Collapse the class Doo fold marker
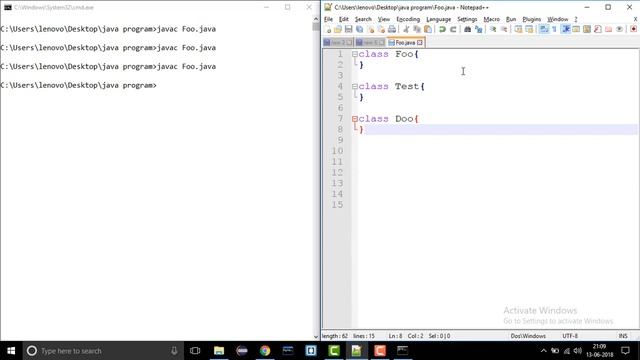The image size is (640, 360). 355,119
